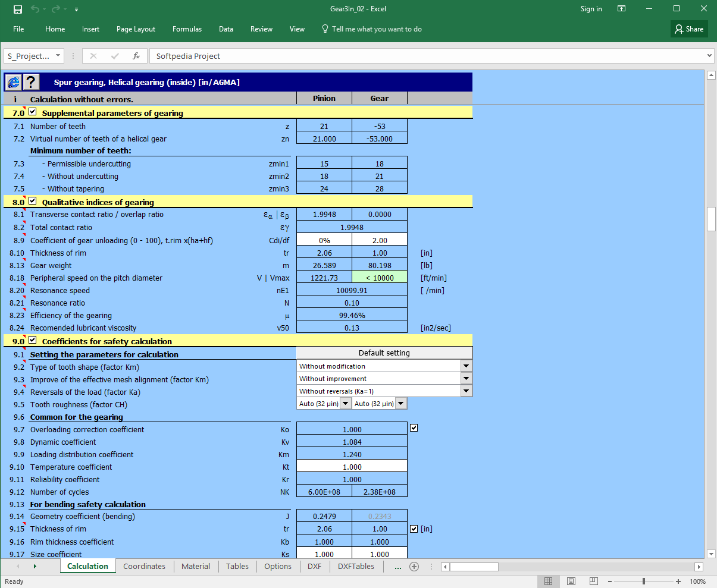Switch to Page Break Preview via status bar icon
Screen dimensions: 717x588
(593, 581)
